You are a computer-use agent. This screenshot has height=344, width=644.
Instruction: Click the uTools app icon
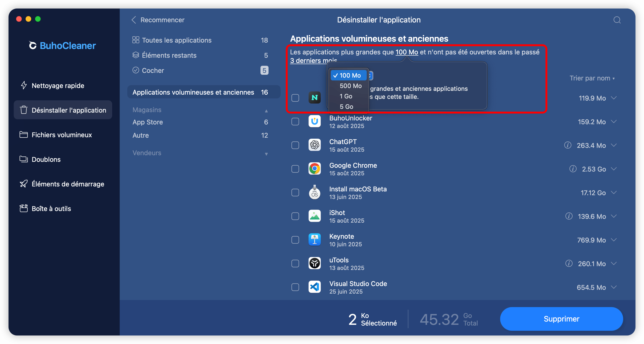314,263
